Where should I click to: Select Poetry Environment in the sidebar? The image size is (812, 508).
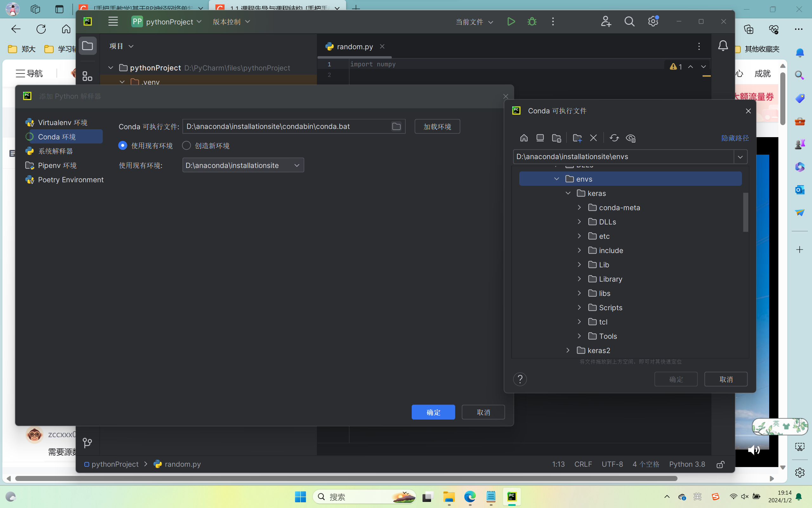[x=64, y=180]
